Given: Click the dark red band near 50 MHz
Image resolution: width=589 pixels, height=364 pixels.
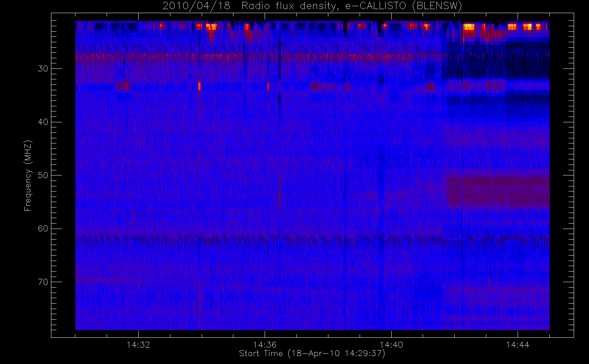Looking at the screenshot, I should 498,193.
